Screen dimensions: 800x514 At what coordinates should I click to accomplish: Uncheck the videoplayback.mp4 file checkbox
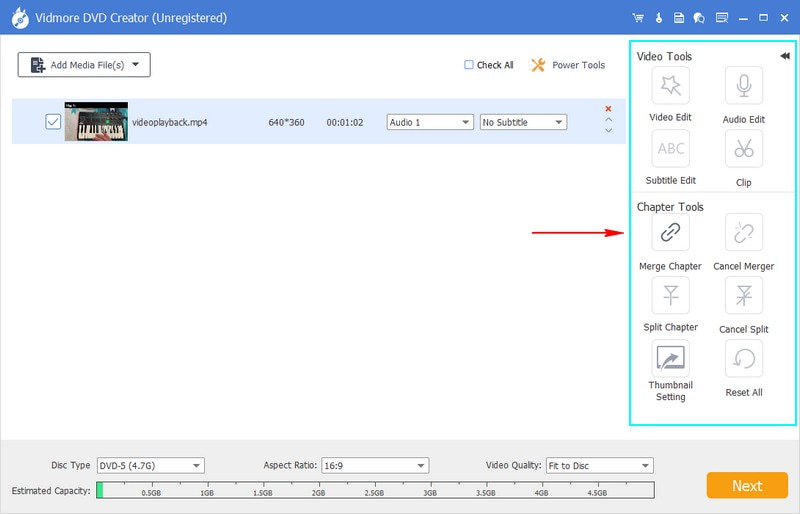(x=53, y=122)
